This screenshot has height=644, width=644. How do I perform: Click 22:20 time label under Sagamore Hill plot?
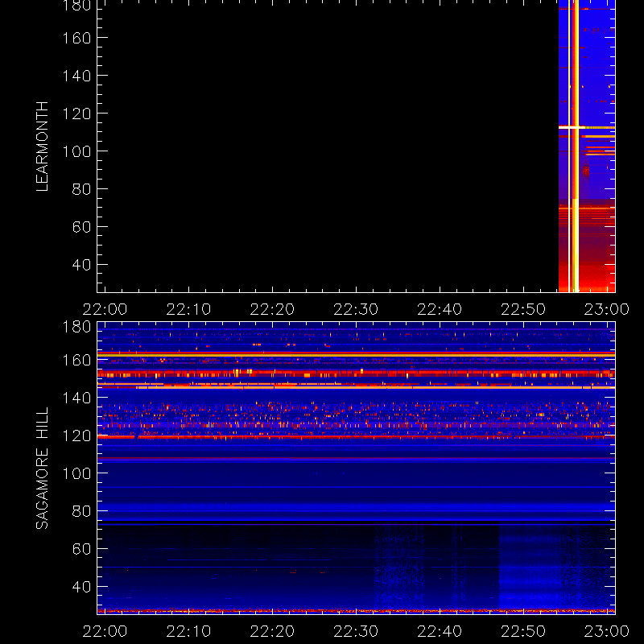272,631
